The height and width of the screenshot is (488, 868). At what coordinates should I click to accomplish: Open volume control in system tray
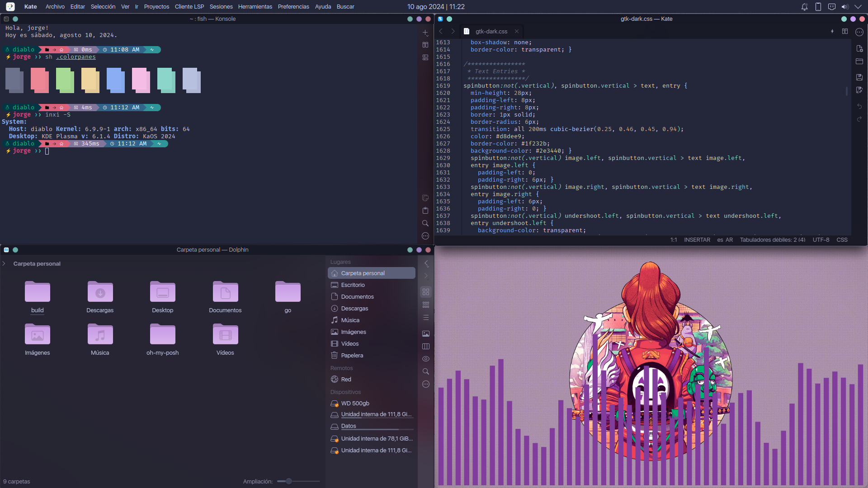point(845,7)
